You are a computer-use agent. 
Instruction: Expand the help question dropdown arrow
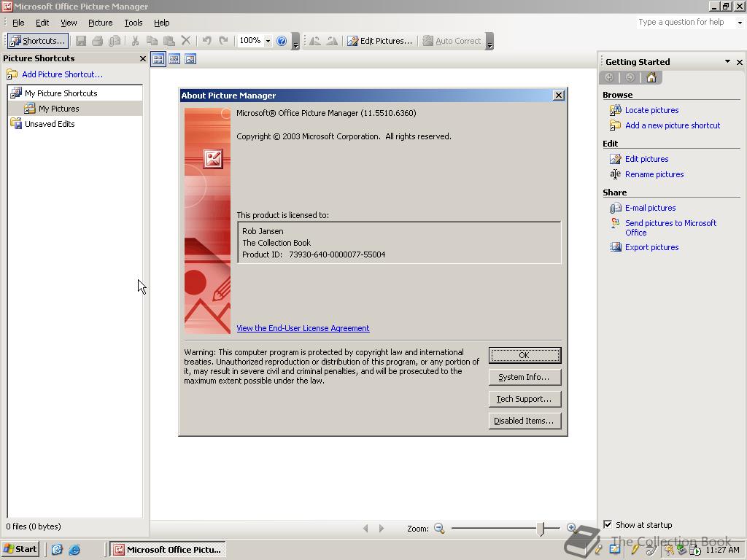(740, 23)
